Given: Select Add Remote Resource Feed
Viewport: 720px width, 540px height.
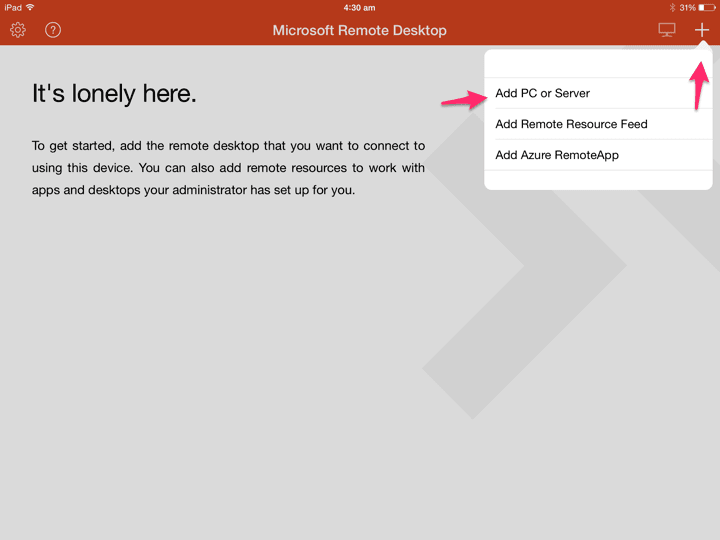Looking at the screenshot, I should (598, 124).
